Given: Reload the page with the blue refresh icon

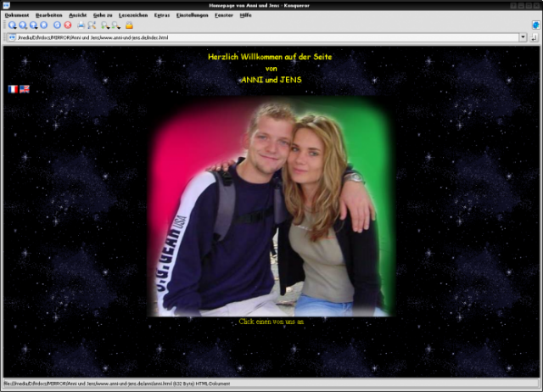Looking at the screenshot, I should click(57, 25).
